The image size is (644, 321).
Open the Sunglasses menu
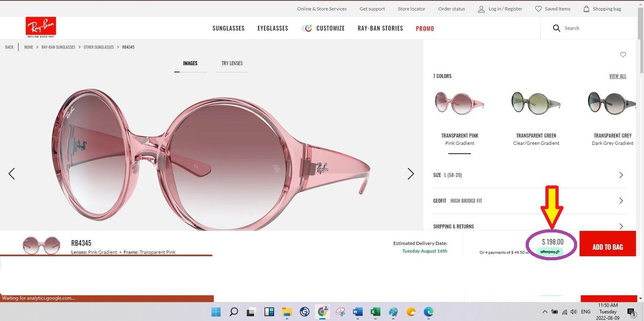coord(228,28)
